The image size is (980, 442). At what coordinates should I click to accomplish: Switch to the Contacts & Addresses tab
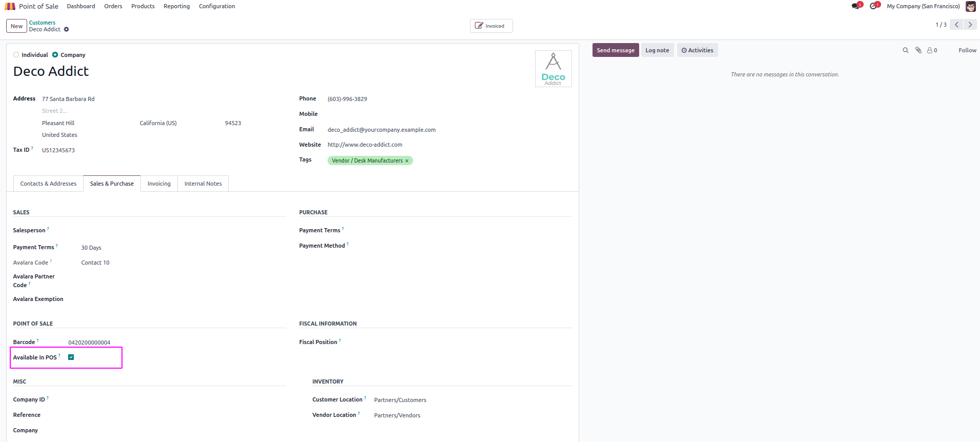[48, 184]
